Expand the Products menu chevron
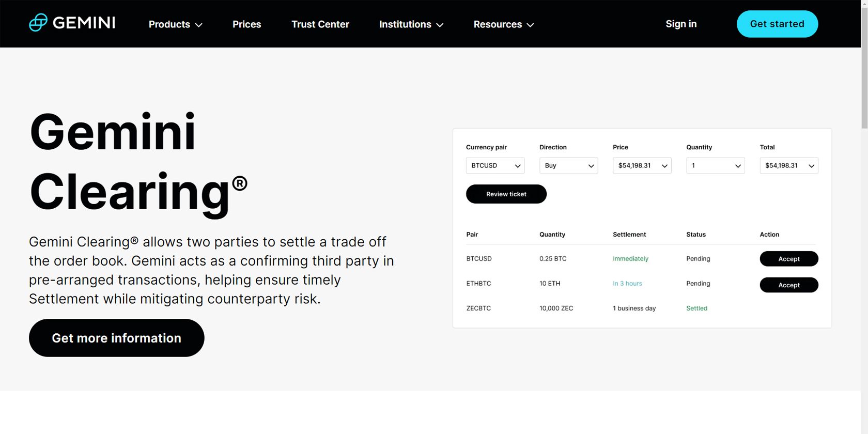Screen dimensions: 868x434 coord(199,25)
